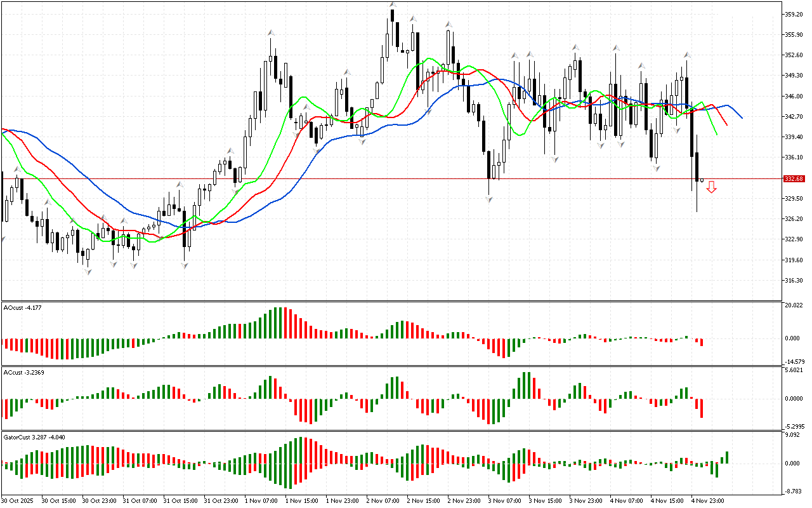This screenshot has width=812, height=508.
Task: Click the 5.6021 scale value in AC panel
Action: (794, 370)
